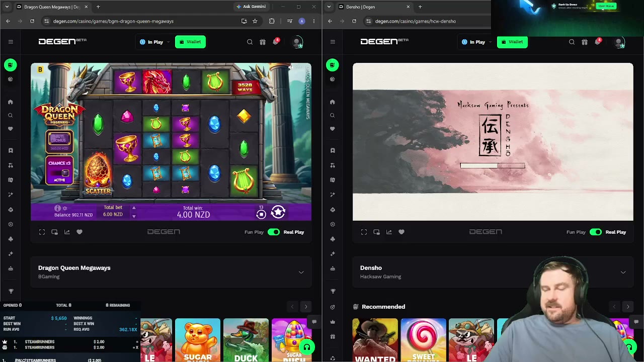Open gift rewards in Densho window header

585,42
